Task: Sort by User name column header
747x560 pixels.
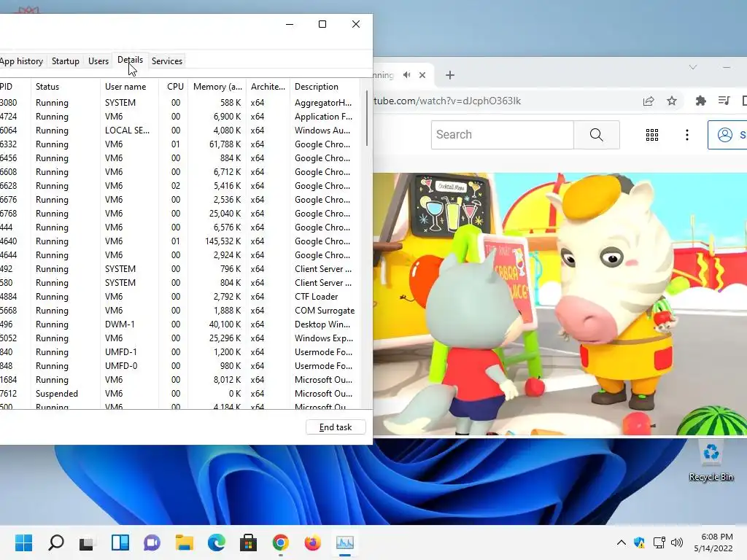Action: click(129, 87)
